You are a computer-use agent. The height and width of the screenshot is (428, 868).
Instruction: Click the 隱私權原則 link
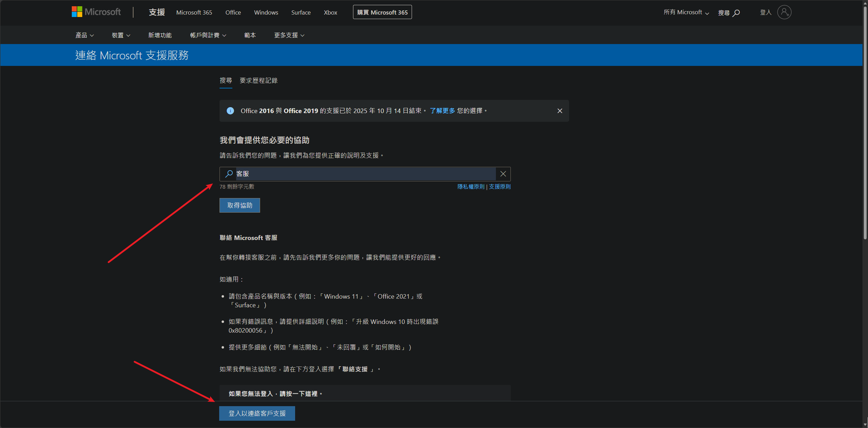[x=471, y=187]
